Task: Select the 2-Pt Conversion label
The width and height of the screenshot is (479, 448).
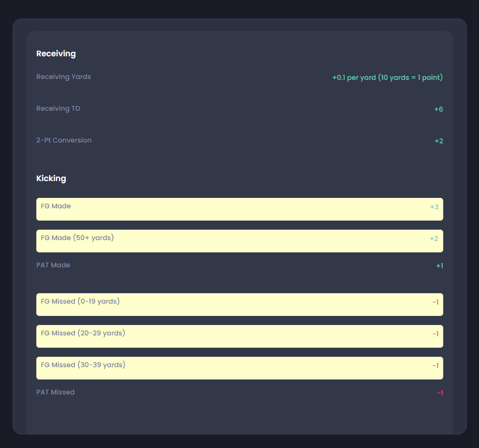Action: 64,140
